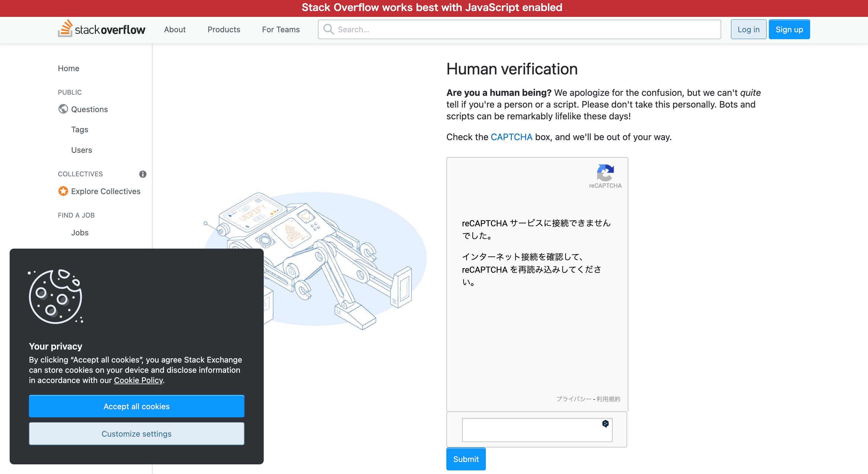Viewport: 868px width, 474px height.
Task: Click the Collectives info icon
Action: click(143, 174)
